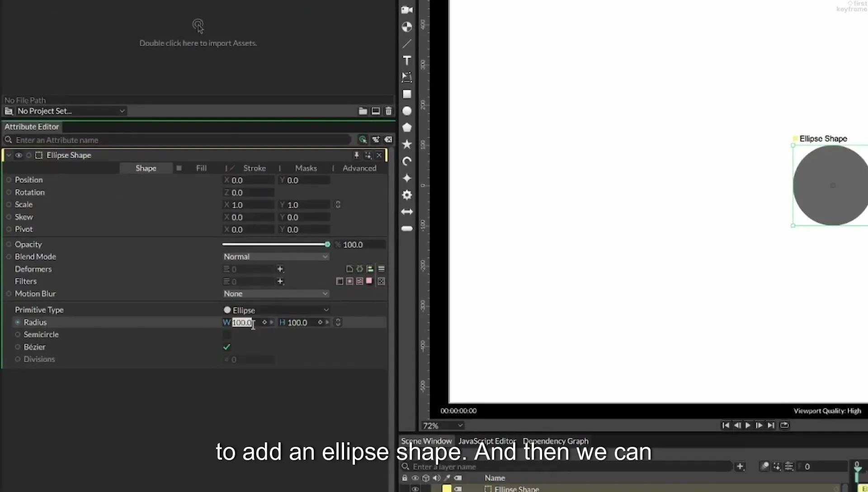Select the Camera tool in the toolbar

[x=407, y=10]
